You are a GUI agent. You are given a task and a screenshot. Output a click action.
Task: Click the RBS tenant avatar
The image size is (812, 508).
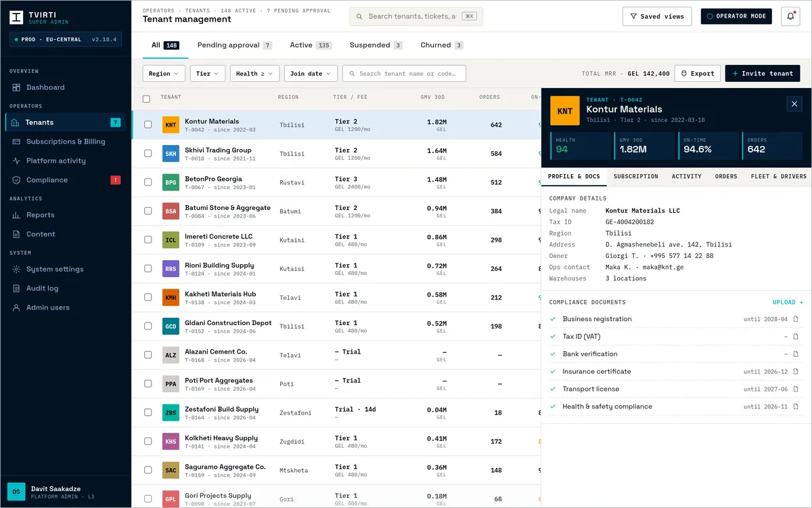171,269
